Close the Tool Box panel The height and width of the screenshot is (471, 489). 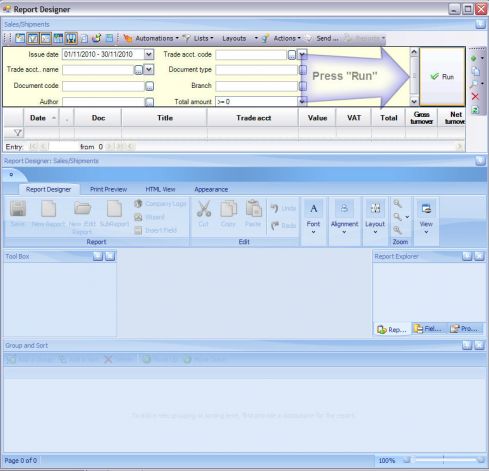110,256
